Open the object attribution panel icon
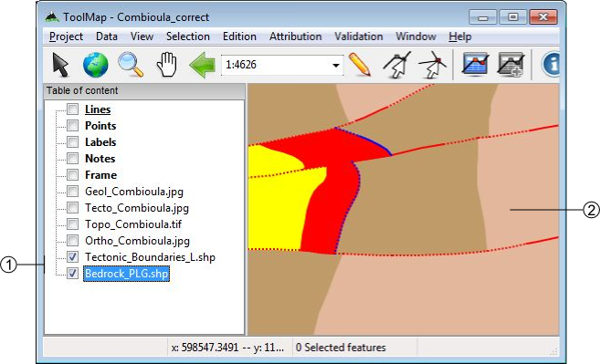 tap(475, 64)
